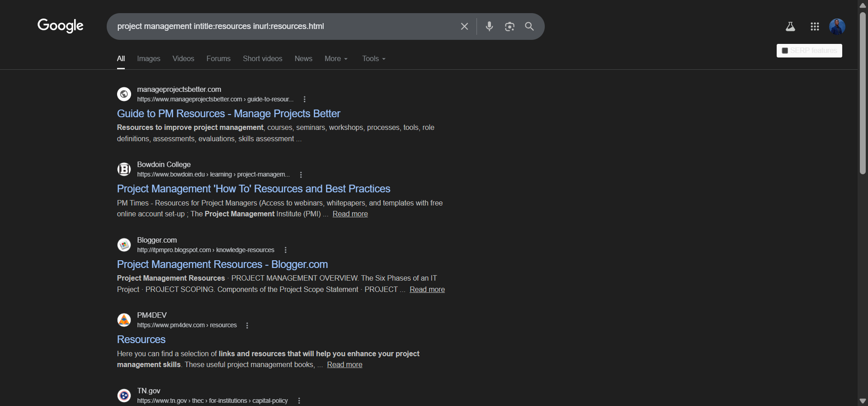868x406 pixels.
Task: Click the site name PM4DEV
Action: pyautogui.click(x=152, y=315)
